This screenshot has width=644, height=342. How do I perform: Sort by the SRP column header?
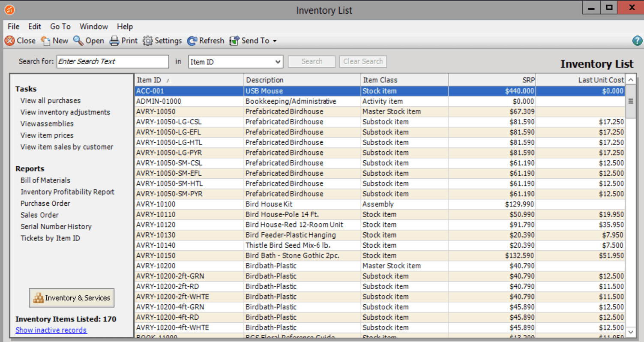pos(492,80)
